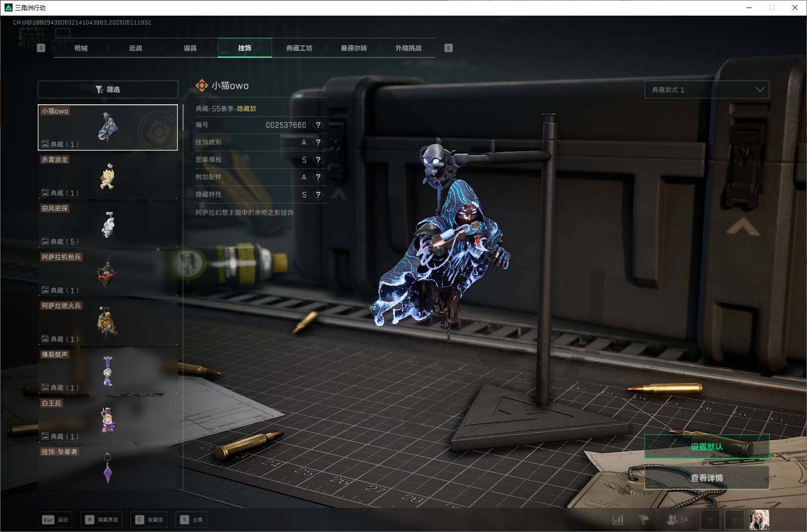The height and width of the screenshot is (532, 807).
Task: Select the 白王后 charm item
Action: [x=108, y=420]
